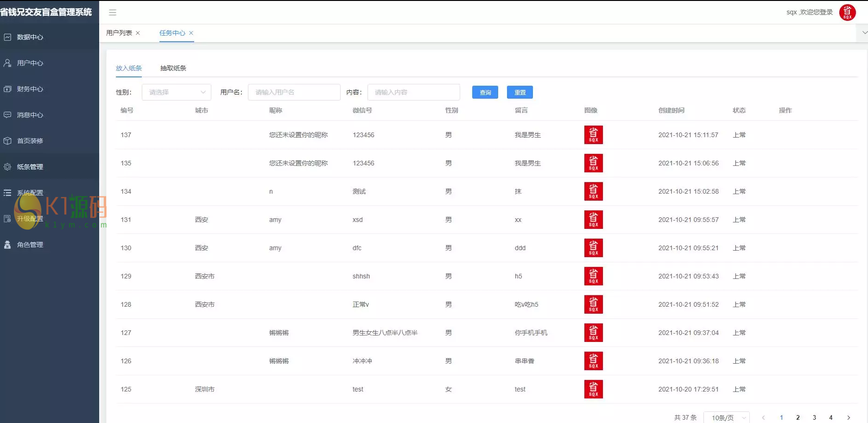Viewport: 868px width, 423px height.
Task: Click the 查询 button
Action: [485, 92]
